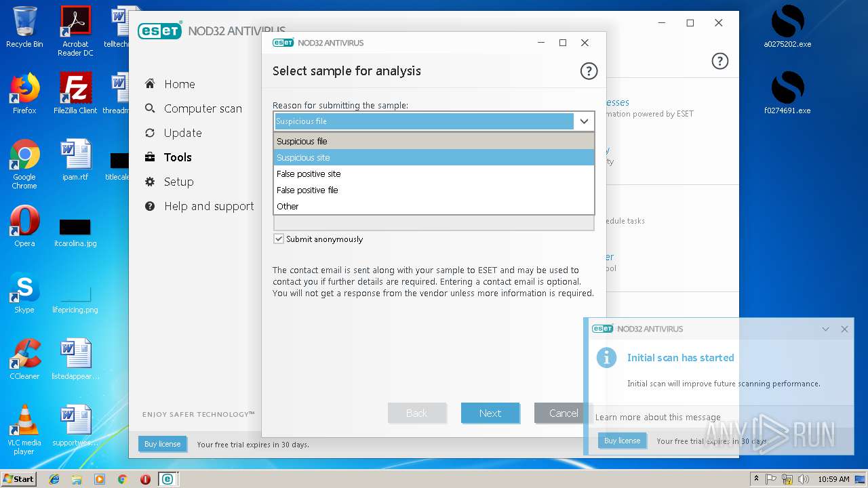Viewport: 868px width, 488px height.
Task: Open Internet Explorer from taskbar
Action: tap(54, 479)
